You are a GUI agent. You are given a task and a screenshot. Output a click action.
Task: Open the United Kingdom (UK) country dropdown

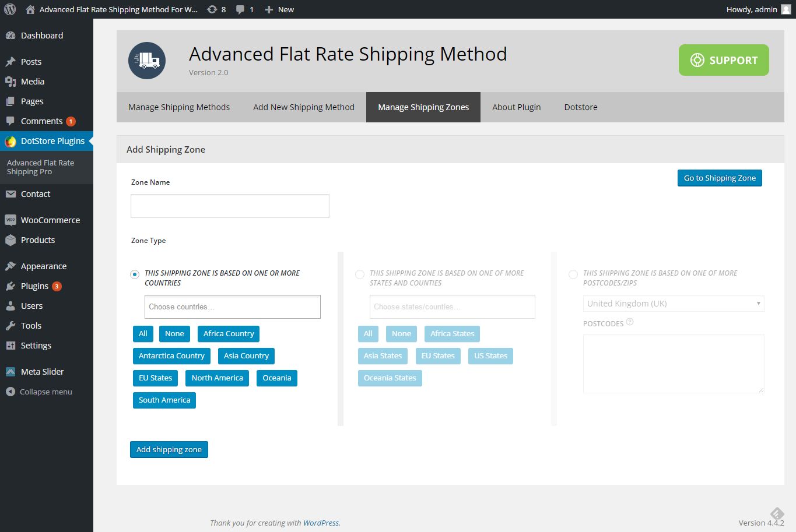pos(674,303)
